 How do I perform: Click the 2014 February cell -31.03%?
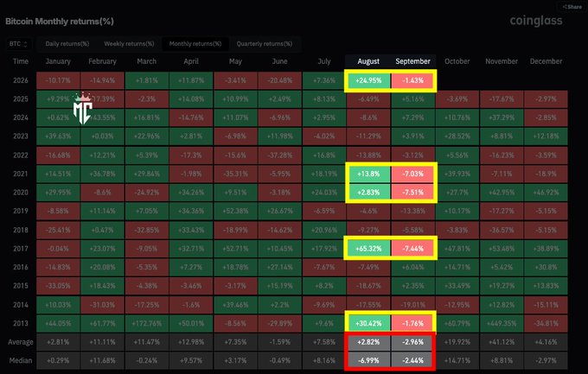click(102, 305)
